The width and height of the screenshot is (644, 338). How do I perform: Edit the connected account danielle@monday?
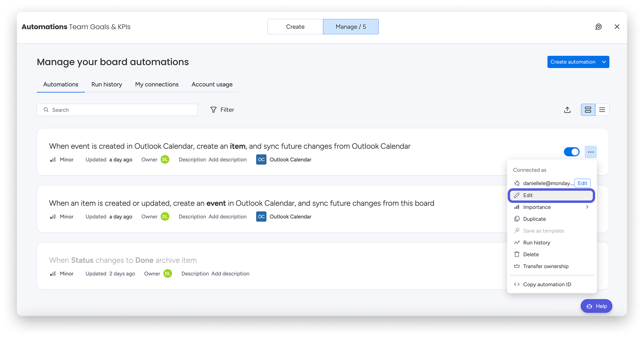click(x=582, y=183)
